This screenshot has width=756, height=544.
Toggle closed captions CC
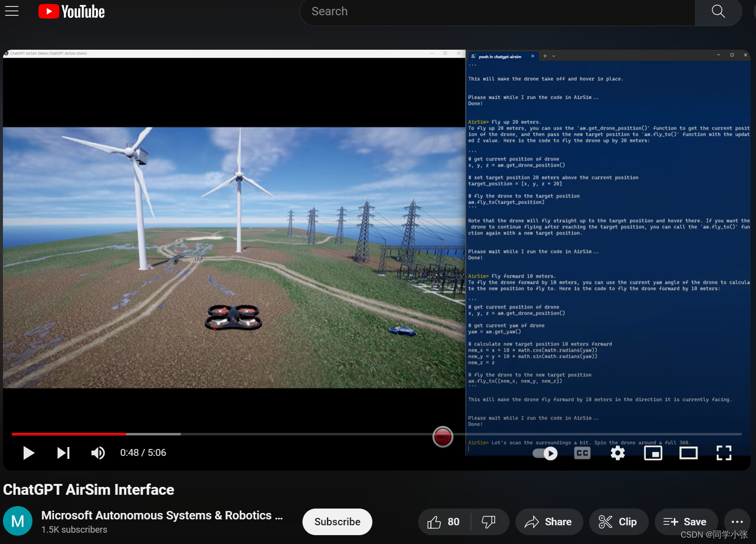[x=582, y=453]
